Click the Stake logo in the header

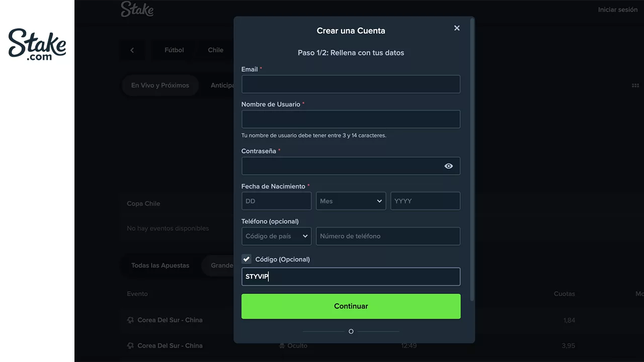[137, 9]
